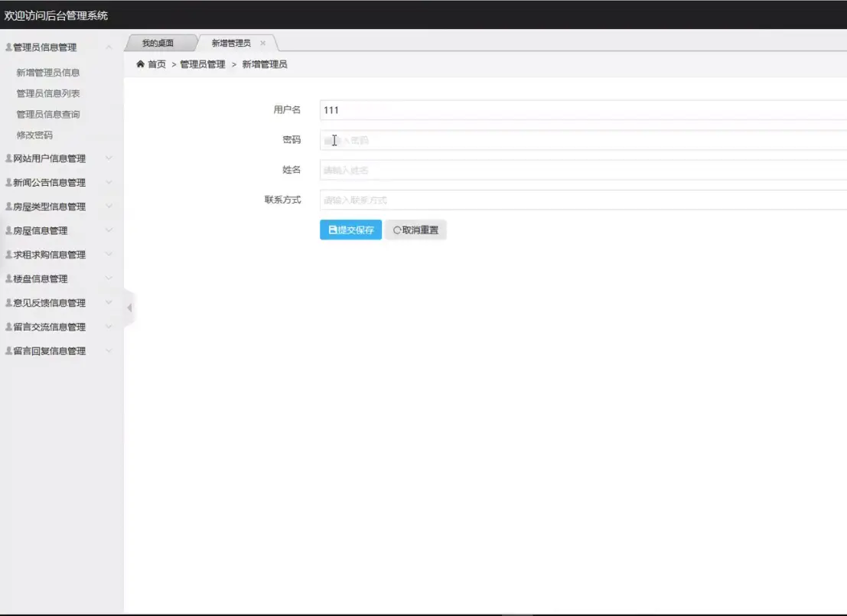Screen dimensions: 847x616
Task: Close the 新增管理员 tab with its x
Action: coord(262,43)
